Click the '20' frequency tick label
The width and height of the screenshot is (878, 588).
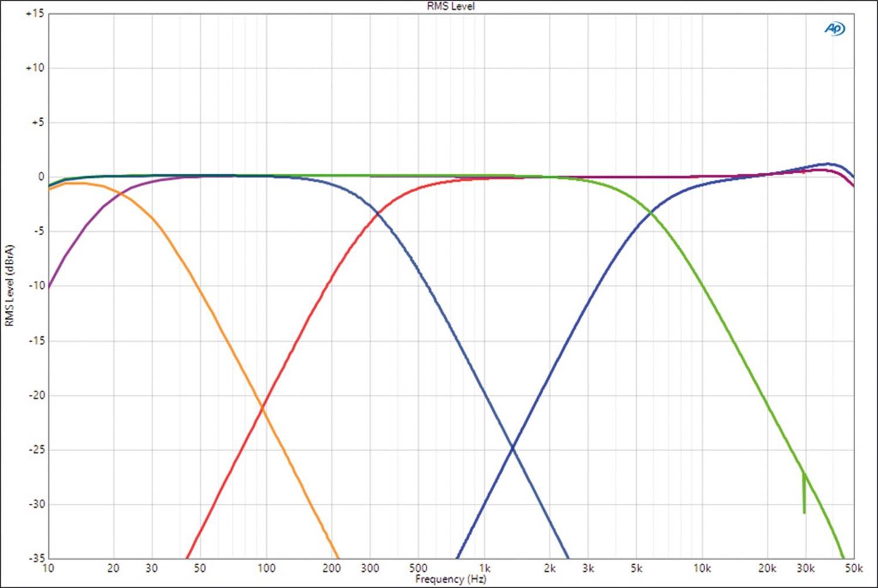click(x=114, y=568)
